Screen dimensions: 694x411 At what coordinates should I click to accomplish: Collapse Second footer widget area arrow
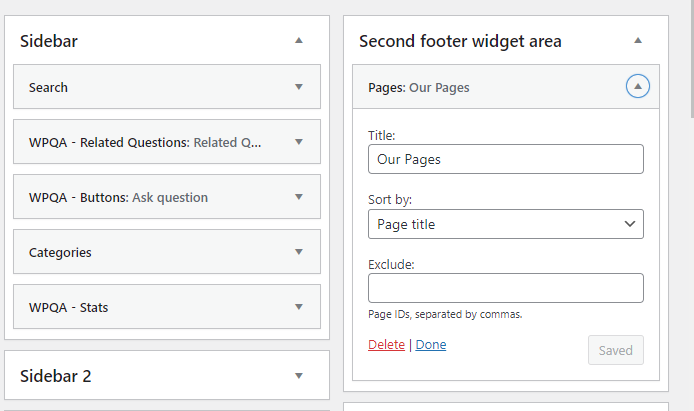[638, 41]
